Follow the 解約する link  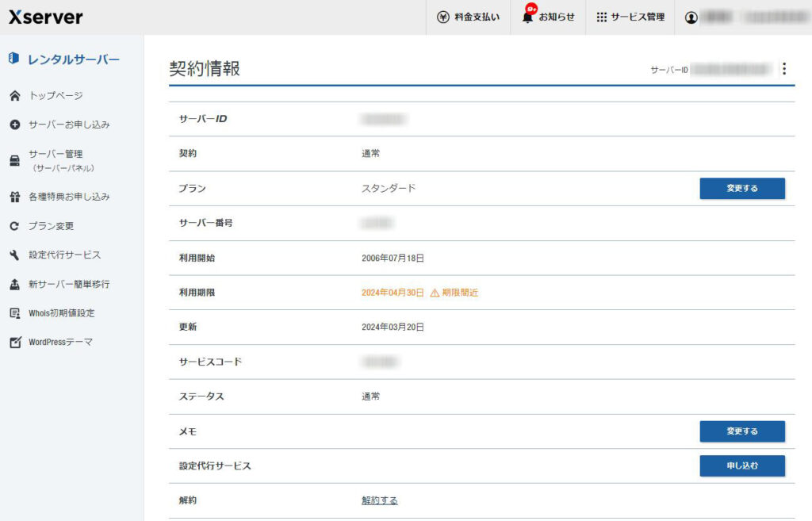[x=380, y=500]
